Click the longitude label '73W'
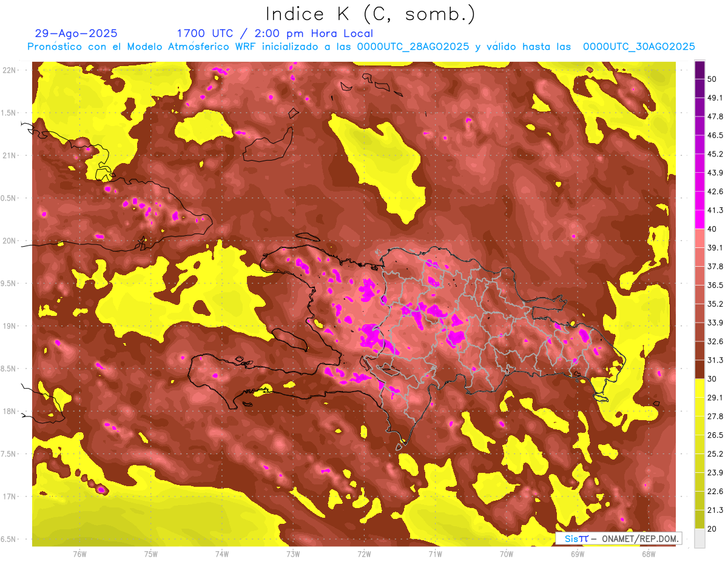Viewport: 728px width, 562px height. (x=293, y=554)
